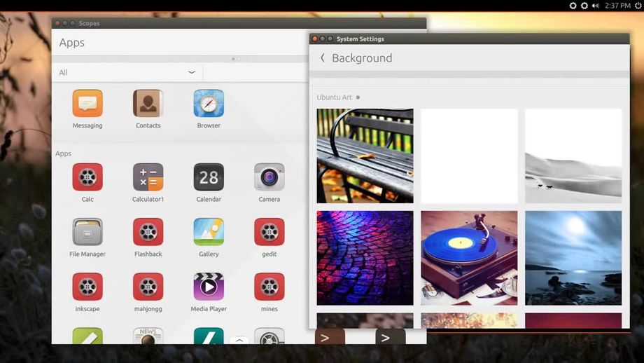The height and width of the screenshot is (363, 644).
Task: Open the sound volume indicator
Action: coord(596,6)
